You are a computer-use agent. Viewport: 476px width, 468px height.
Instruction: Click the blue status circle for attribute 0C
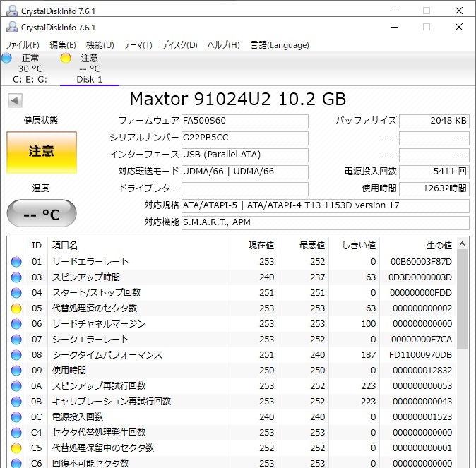[x=16, y=417]
